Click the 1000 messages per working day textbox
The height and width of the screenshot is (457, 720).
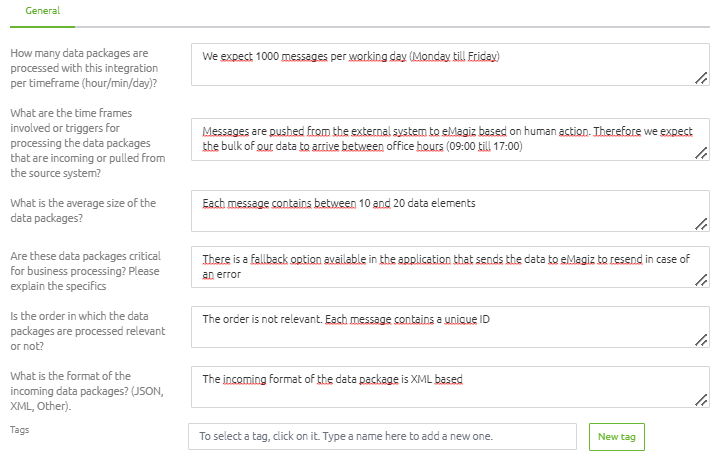point(450,65)
